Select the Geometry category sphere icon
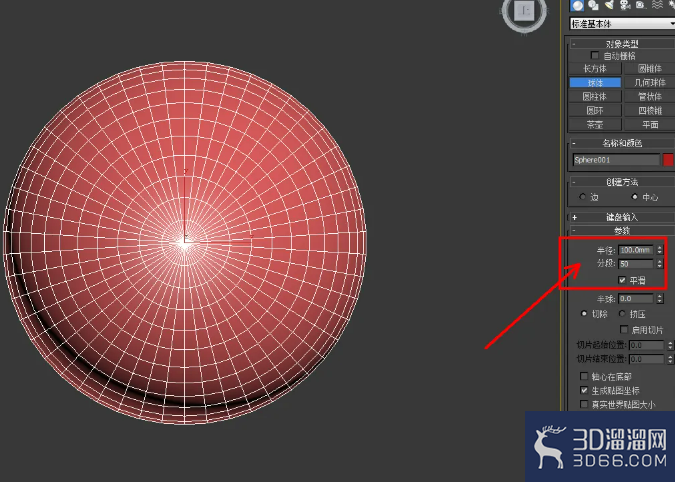 pos(578,5)
